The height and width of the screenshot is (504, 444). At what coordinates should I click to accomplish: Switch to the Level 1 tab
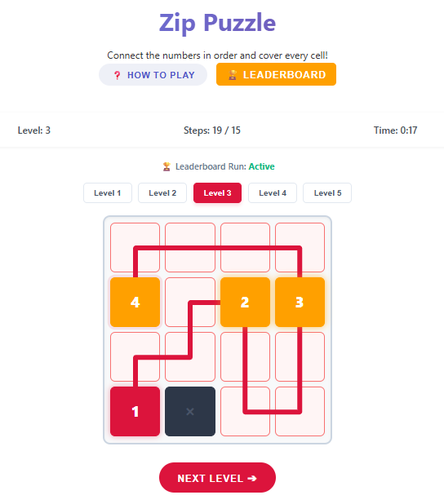pyautogui.click(x=108, y=192)
